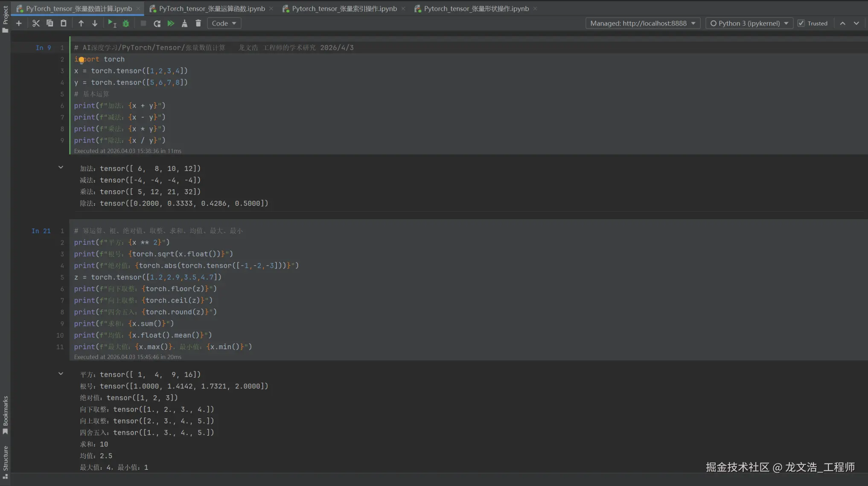Run cell and select below
This screenshot has width=868, height=486.
[x=112, y=23]
